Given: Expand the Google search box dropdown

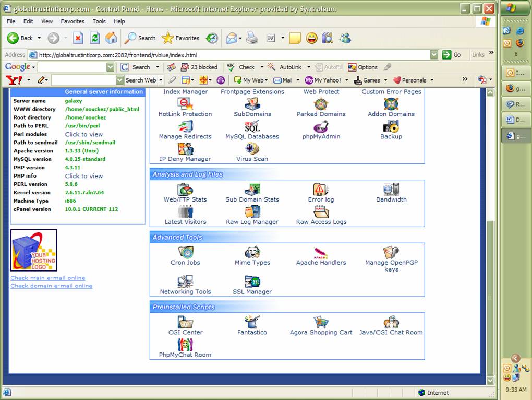Looking at the screenshot, I should [x=110, y=67].
